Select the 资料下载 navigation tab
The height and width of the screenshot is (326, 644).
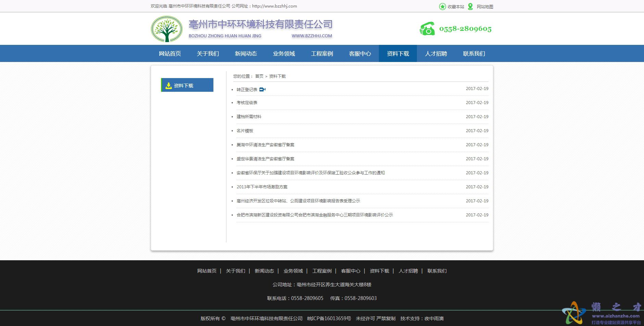click(398, 54)
